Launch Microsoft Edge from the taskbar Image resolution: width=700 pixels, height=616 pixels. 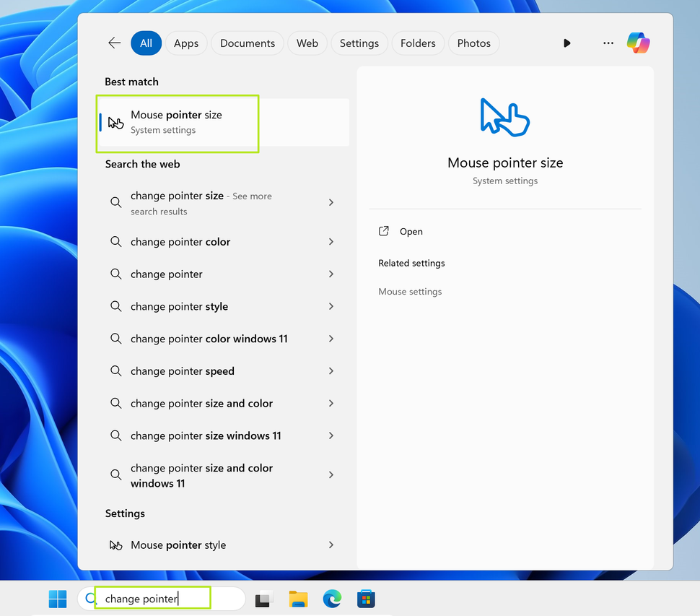click(x=332, y=599)
